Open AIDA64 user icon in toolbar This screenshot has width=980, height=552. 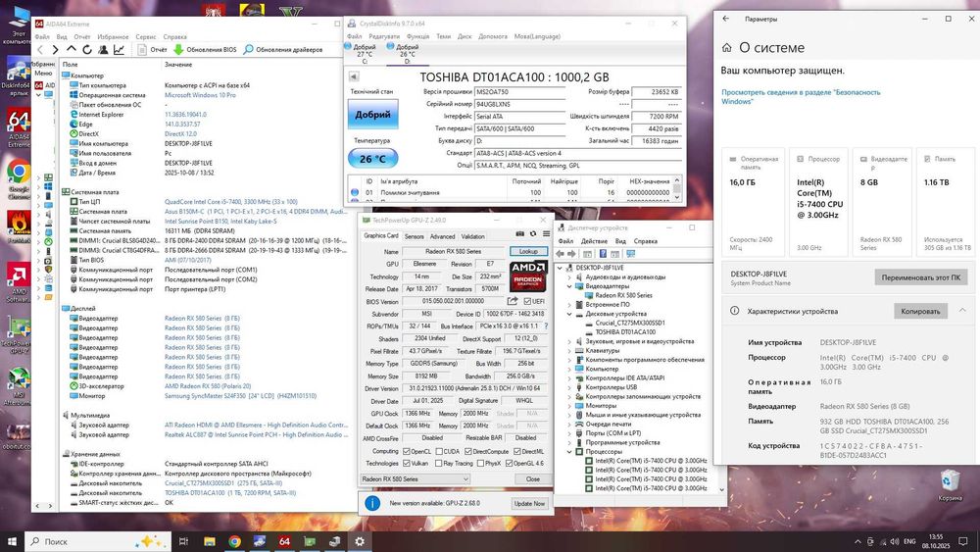coord(103,49)
